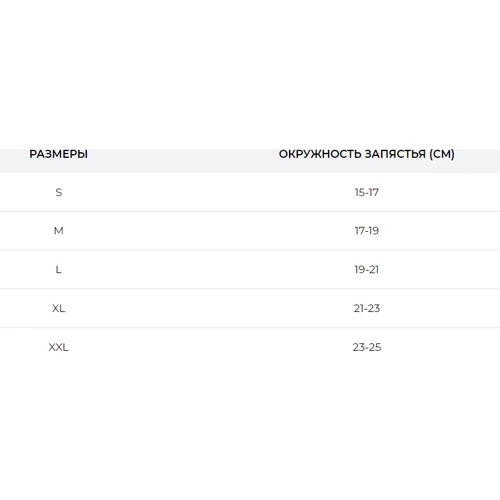Select the XXL size cell
The image size is (500, 500).
pyautogui.click(x=59, y=347)
